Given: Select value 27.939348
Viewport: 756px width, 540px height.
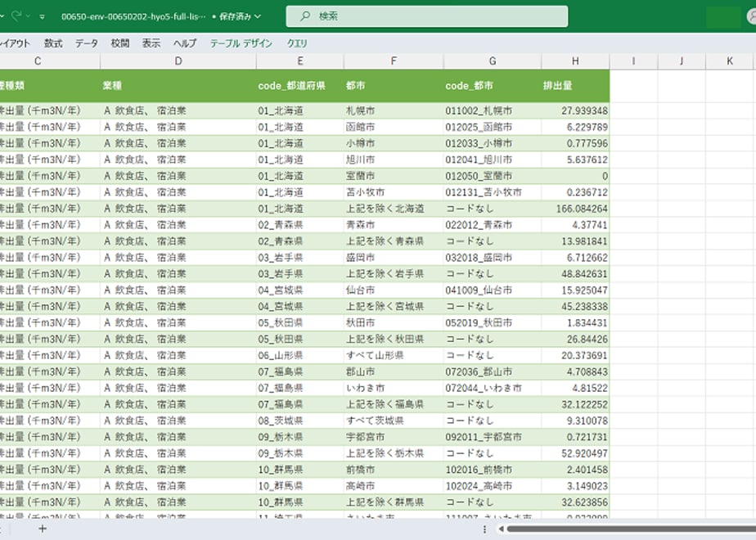Looking at the screenshot, I should (575, 111).
